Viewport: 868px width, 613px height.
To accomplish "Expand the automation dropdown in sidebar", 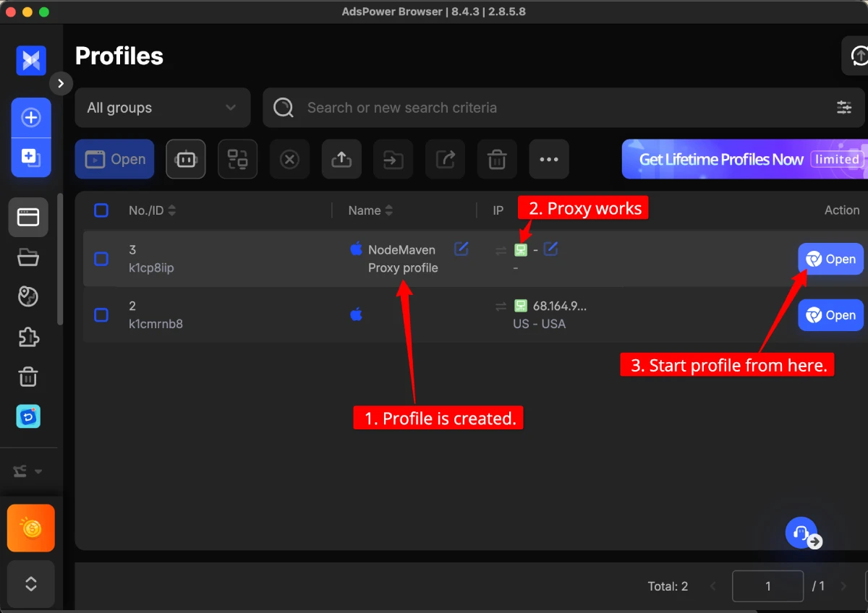I will [x=27, y=471].
